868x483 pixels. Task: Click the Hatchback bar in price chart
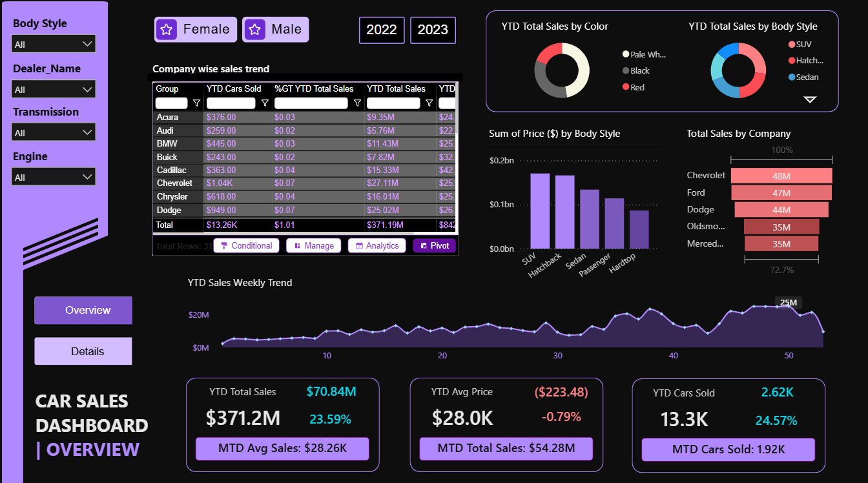coord(564,212)
